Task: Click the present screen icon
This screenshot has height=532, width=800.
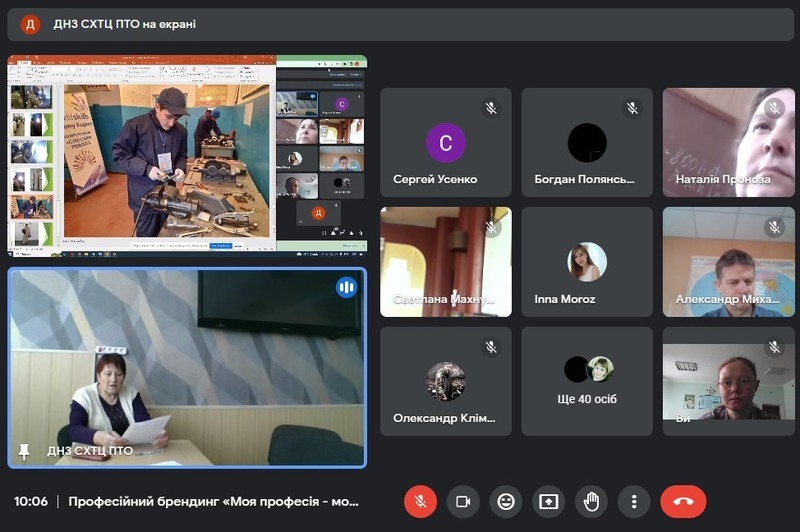Action: (548, 501)
